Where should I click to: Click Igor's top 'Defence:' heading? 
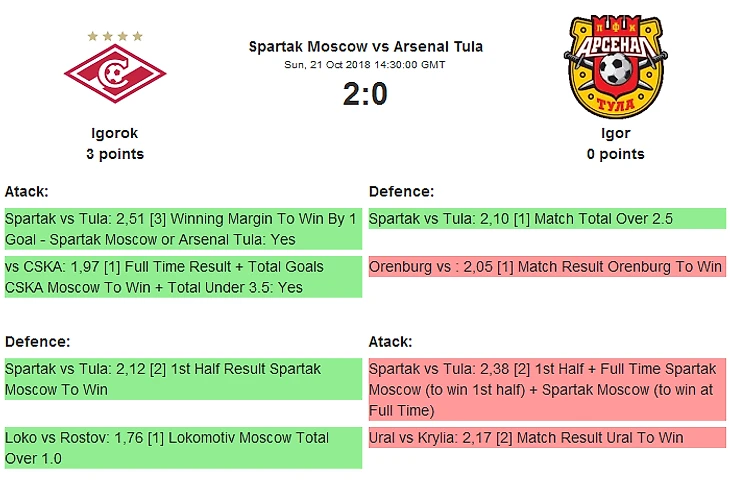point(401,191)
